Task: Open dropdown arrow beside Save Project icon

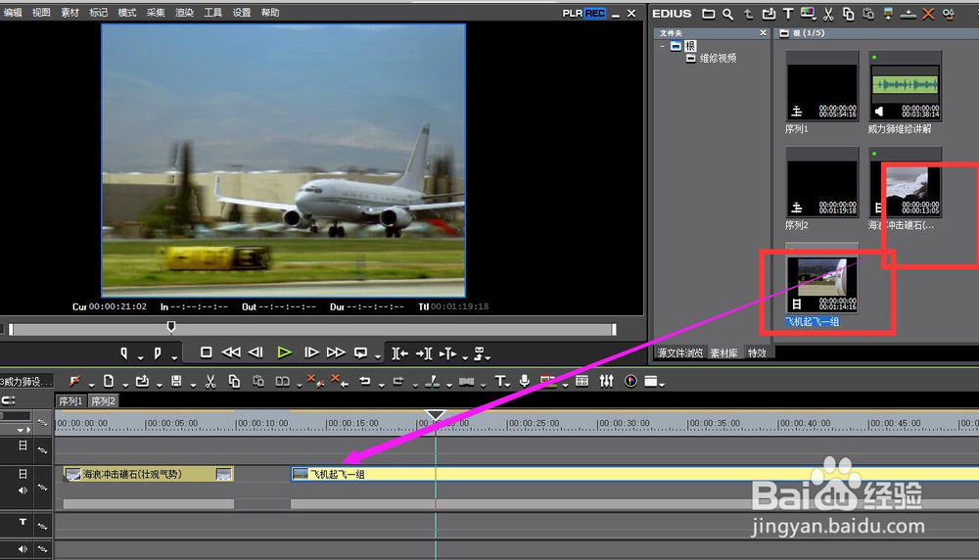Action: [x=193, y=385]
